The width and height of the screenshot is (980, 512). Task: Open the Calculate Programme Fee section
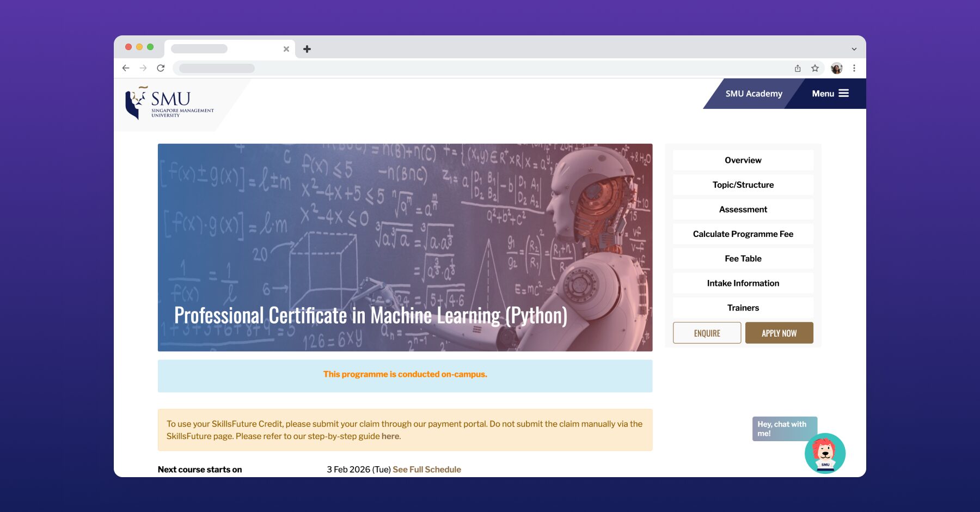pyautogui.click(x=743, y=234)
